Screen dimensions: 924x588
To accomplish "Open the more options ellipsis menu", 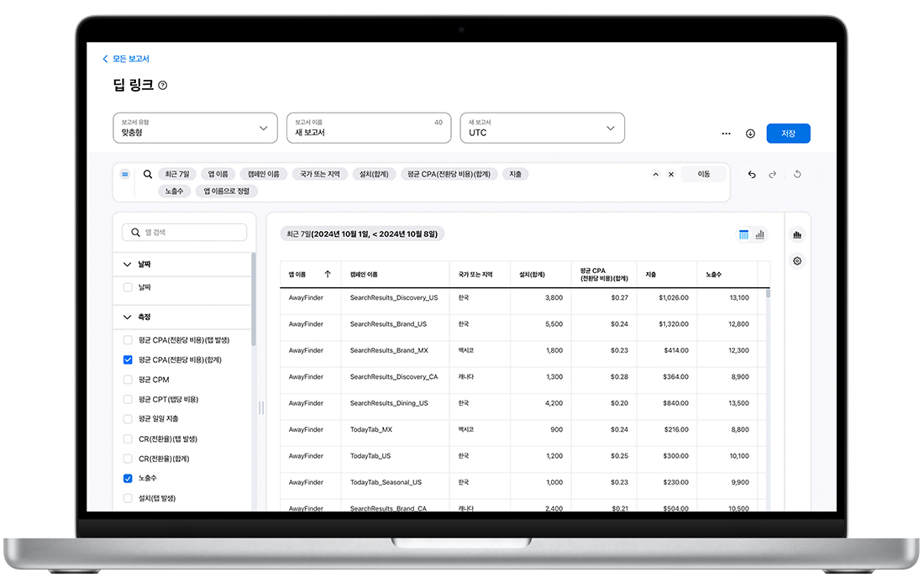I will tap(726, 134).
